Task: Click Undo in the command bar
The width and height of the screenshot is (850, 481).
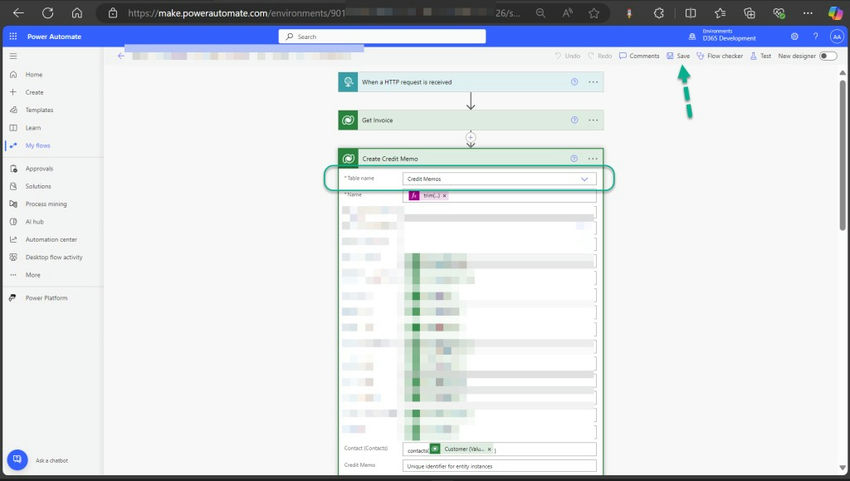Action: (x=567, y=56)
